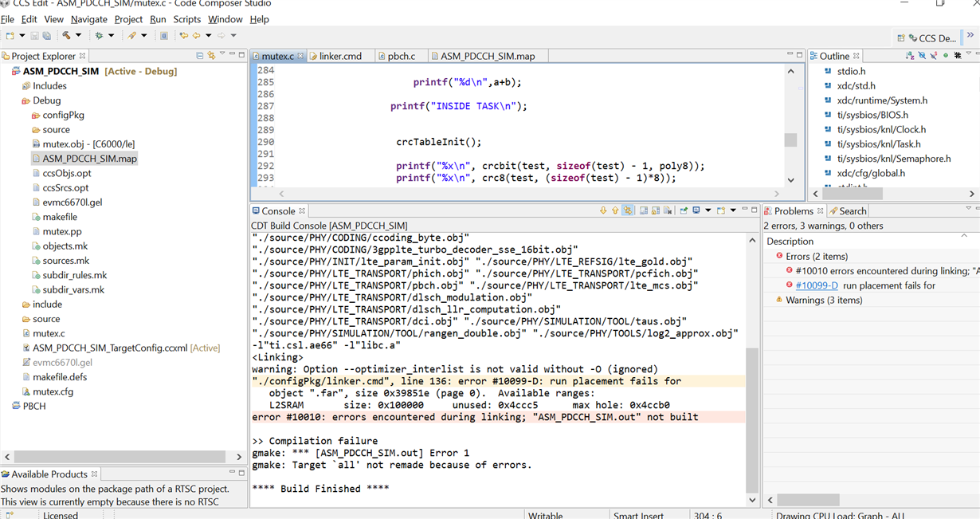The image size is (980, 519).
Task: Open the File menu
Action: click(x=8, y=19)
